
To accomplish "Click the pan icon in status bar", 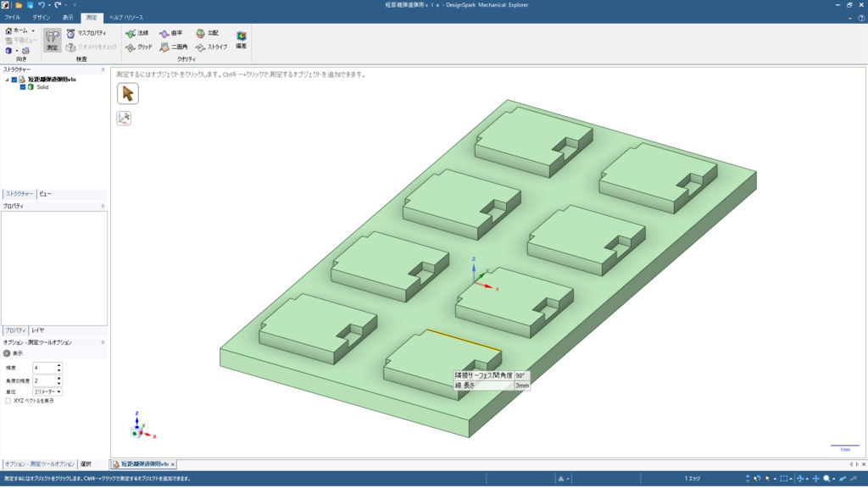I will [816, 479].
